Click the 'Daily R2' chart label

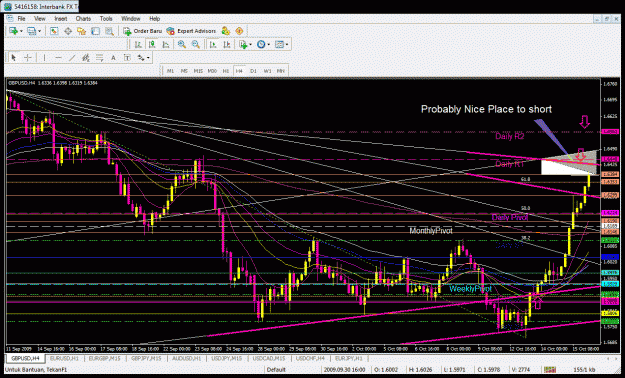[x=509, y=136]
